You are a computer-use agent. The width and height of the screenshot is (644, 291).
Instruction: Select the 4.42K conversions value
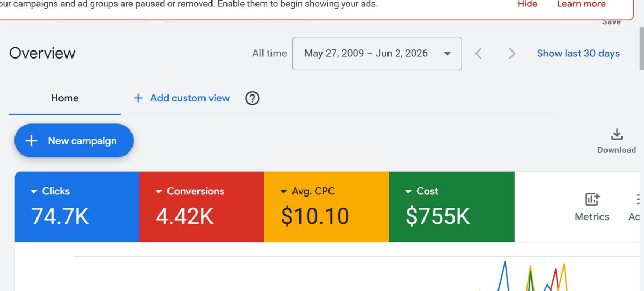tap(185, 216)
